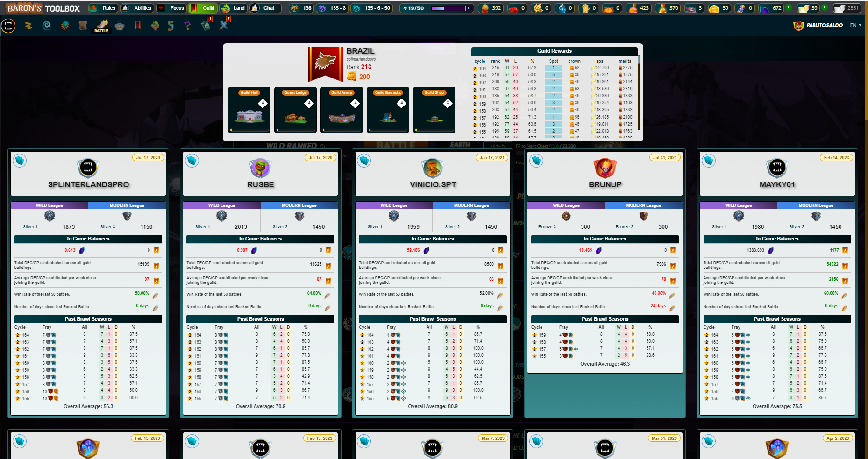Image resolution: width=868 pixels, height=459 pixels.
Task: Click 'Overall Average: 80.9' text
Action: [x=433, y=406]
